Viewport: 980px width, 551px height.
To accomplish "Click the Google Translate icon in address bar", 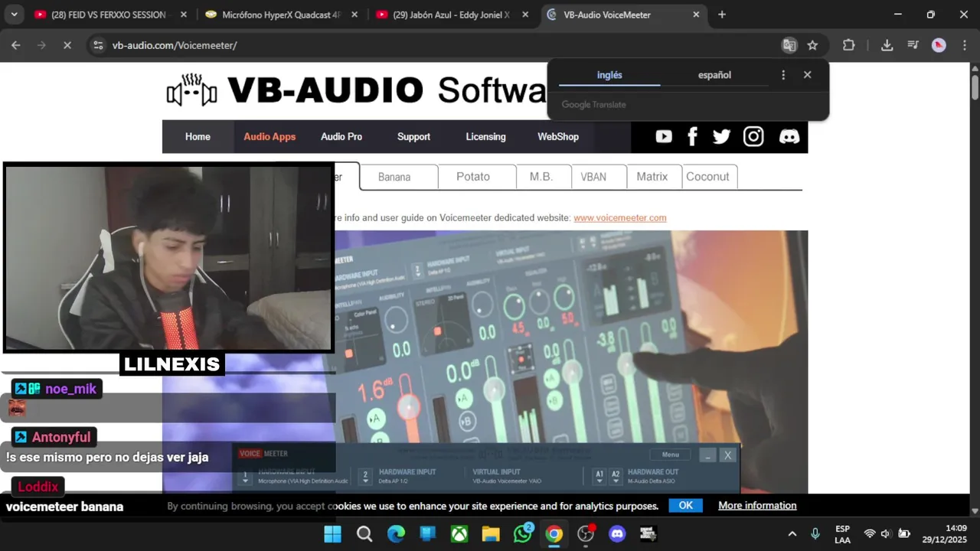I will point(789,45).
